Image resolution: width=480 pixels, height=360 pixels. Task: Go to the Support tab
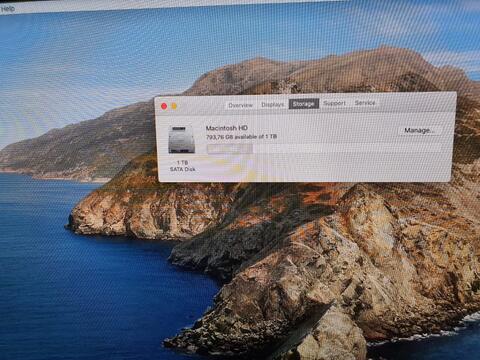(334, 103)
